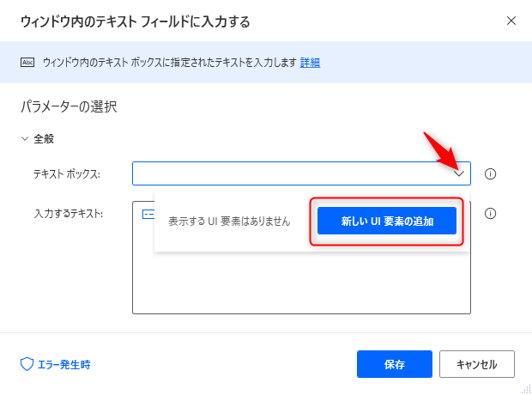The width and height of the screenshot is (532, 395).
Task: Click the Abc text field icon in banner
Action: pyautogui.click(x=27, y=63)
